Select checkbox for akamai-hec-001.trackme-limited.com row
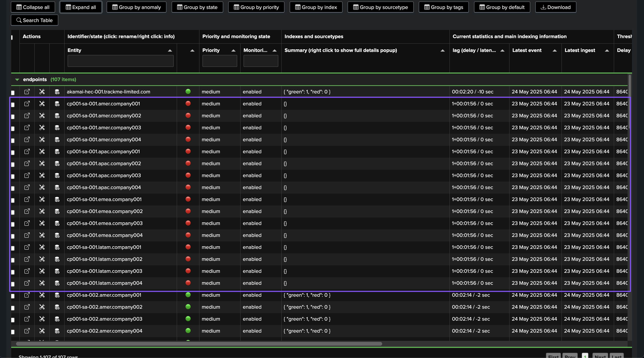 (13, 92)
